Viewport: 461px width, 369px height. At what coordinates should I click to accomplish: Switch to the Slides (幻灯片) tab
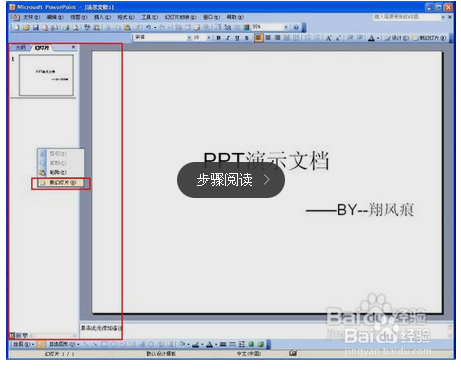(x=42, y=48)
